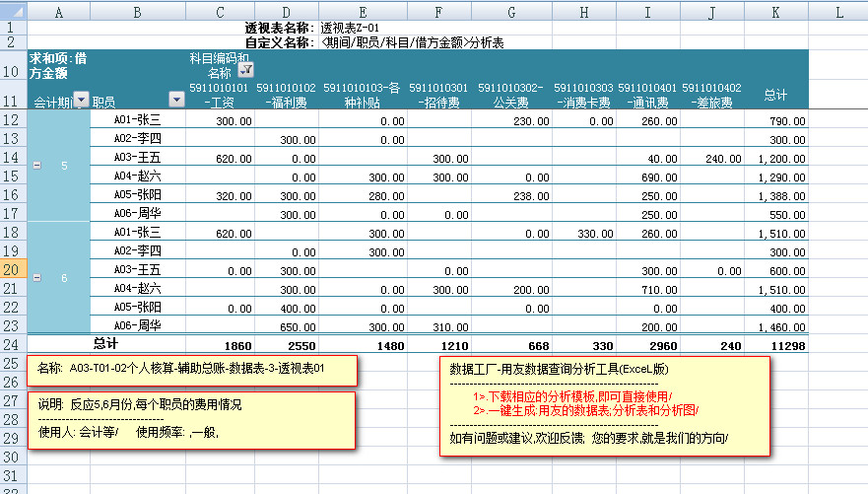
Task: Click the 5911010101-工资 column heading
Action: pos(219,95)
